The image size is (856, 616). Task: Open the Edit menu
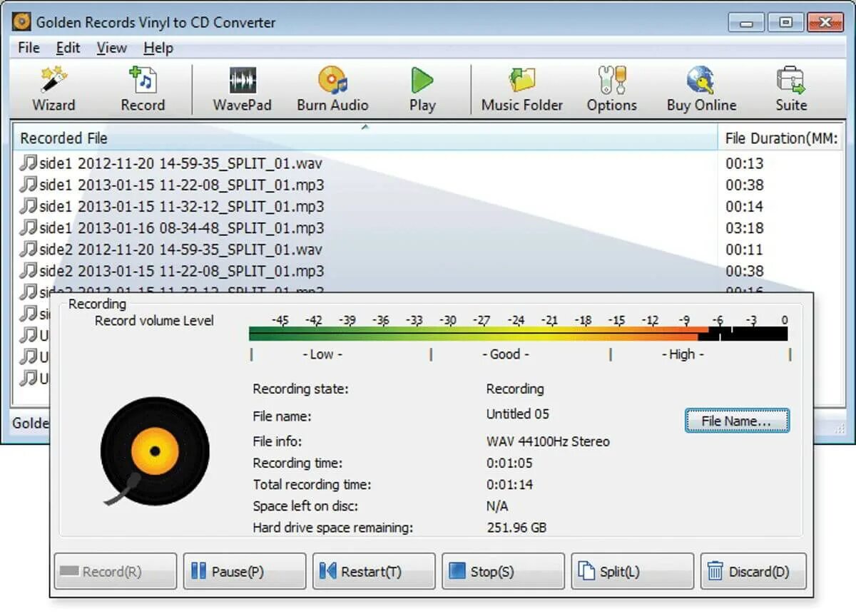[68, 48]
